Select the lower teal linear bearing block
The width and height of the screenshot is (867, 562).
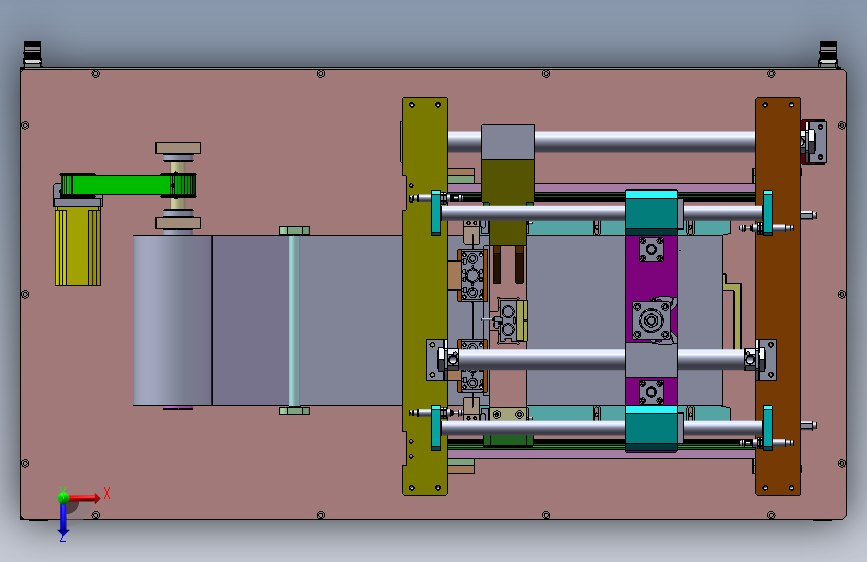tap(651, 429)
